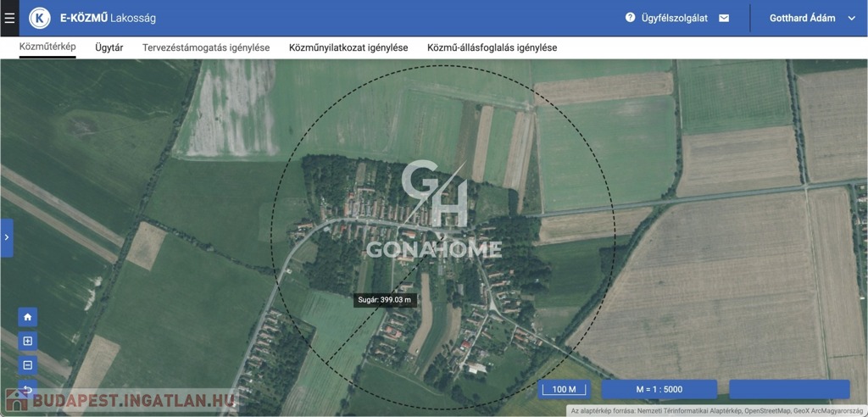
Task: Open messages via the envelope icon
Action: point(724,18)
